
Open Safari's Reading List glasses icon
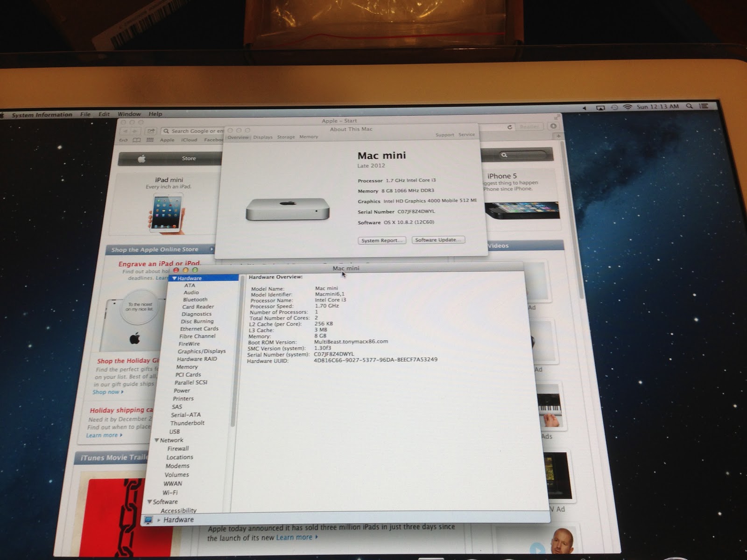(x=124, y=140)
